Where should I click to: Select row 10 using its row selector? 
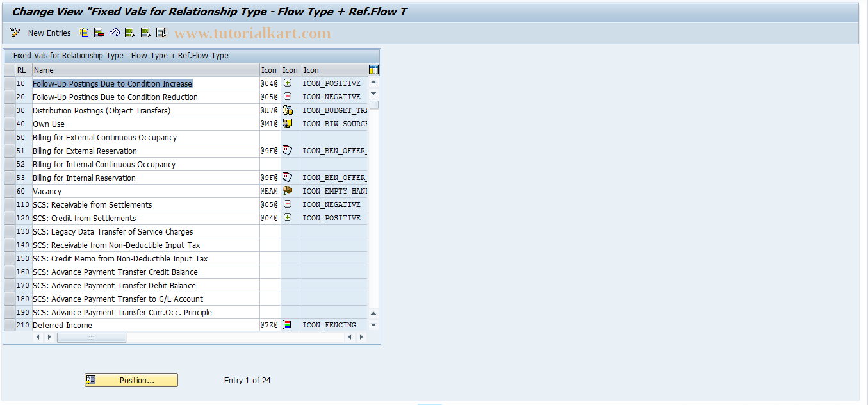point(9,83)
